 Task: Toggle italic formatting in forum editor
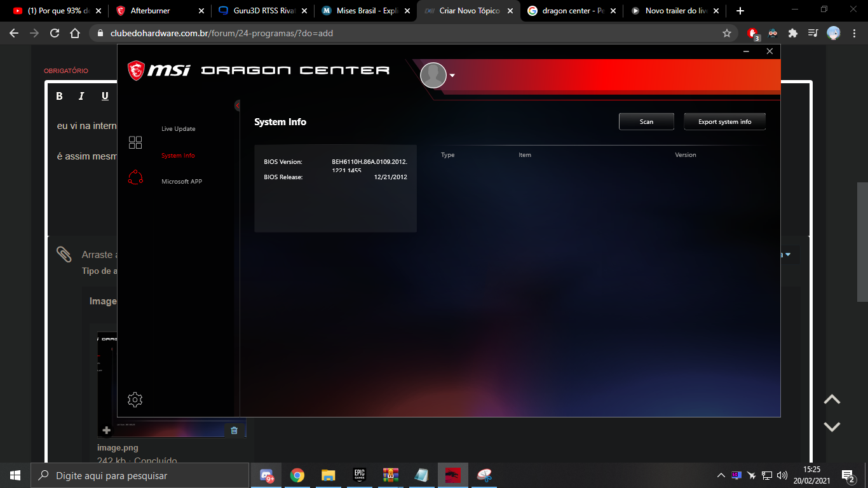click(81, 96)
